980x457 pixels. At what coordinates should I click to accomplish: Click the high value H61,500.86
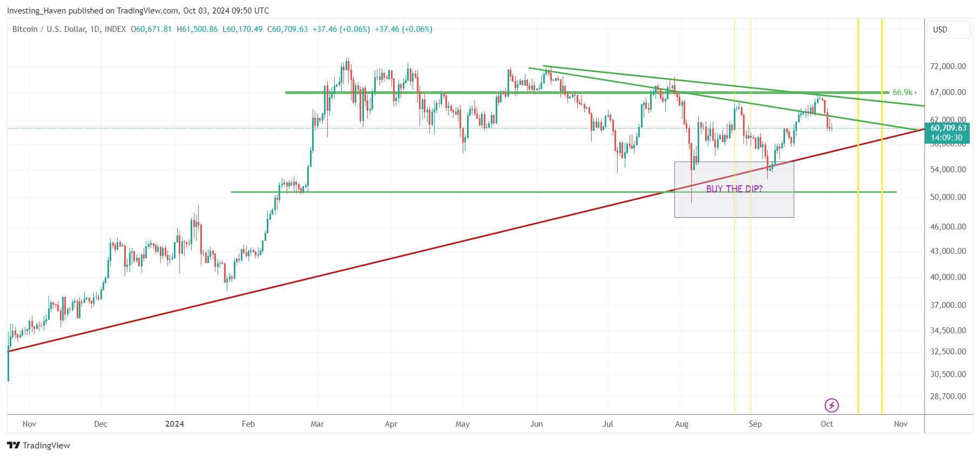[198, 29]
